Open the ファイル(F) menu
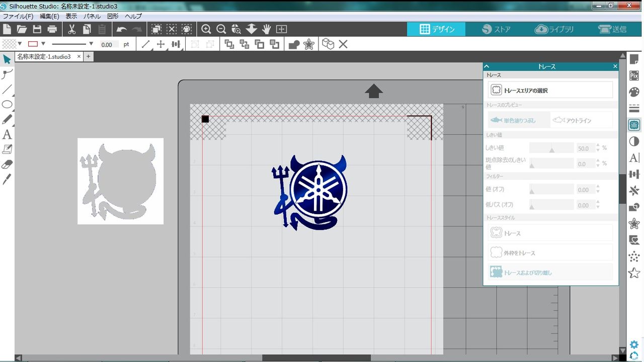 point(18,16)
